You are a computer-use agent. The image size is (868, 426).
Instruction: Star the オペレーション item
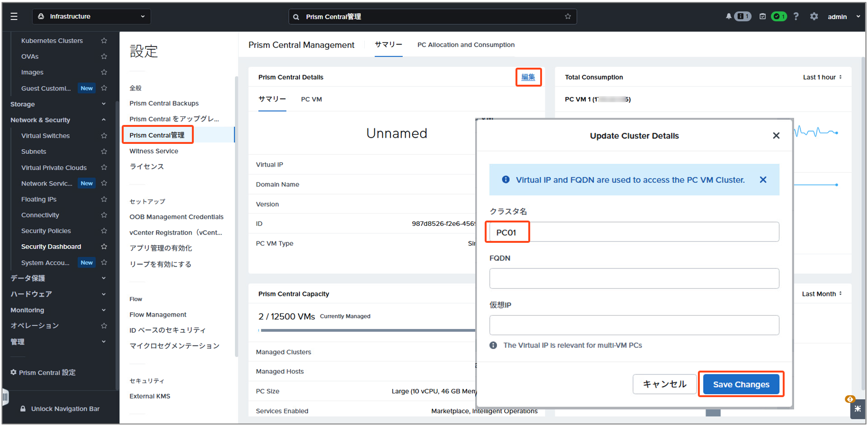pos(104,326)
